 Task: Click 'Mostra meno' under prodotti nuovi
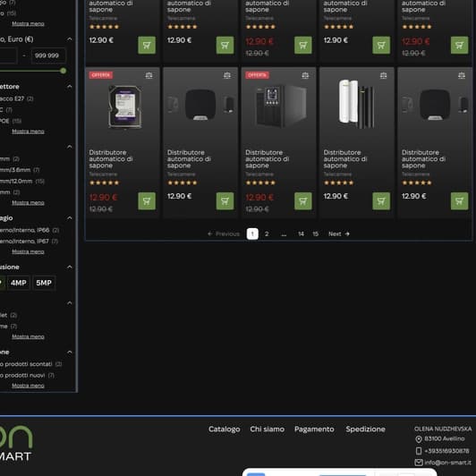tap(28, 386)
